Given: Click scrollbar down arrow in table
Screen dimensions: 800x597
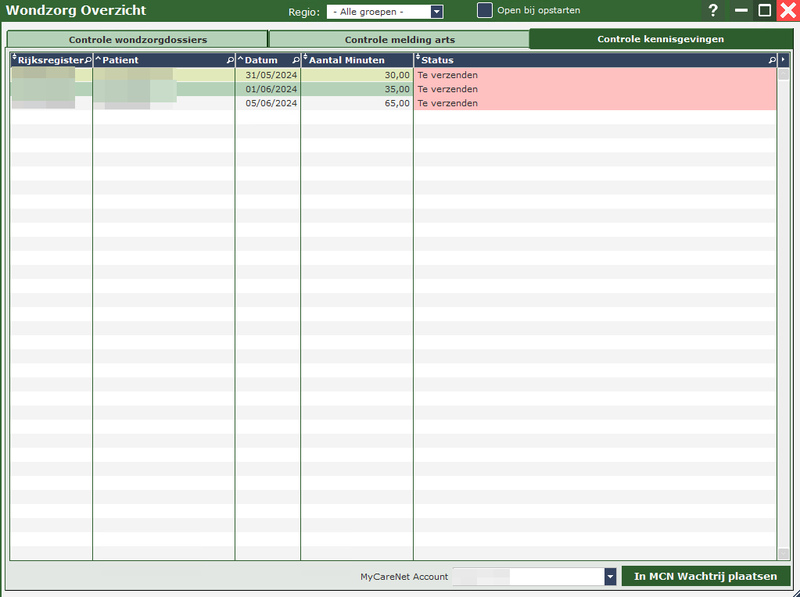Looking at the screenshot, I should tap(783, 553).
